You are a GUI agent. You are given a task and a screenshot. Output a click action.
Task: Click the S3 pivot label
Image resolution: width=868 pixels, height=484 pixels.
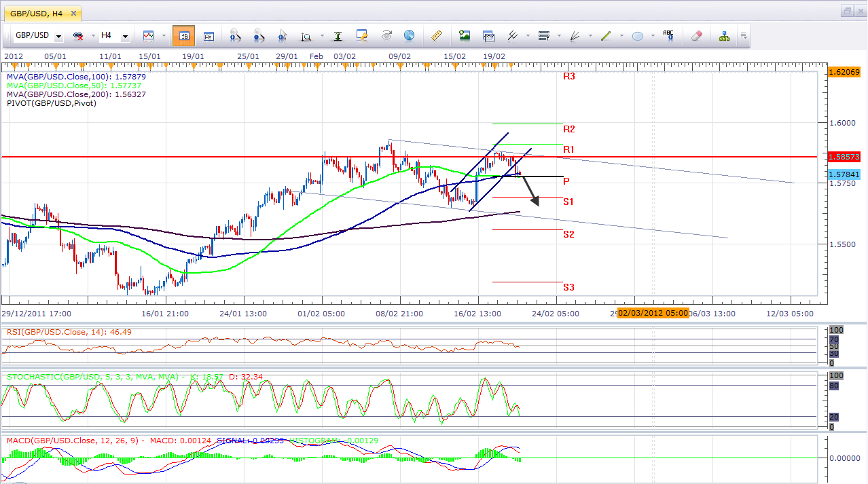(569, 287)
